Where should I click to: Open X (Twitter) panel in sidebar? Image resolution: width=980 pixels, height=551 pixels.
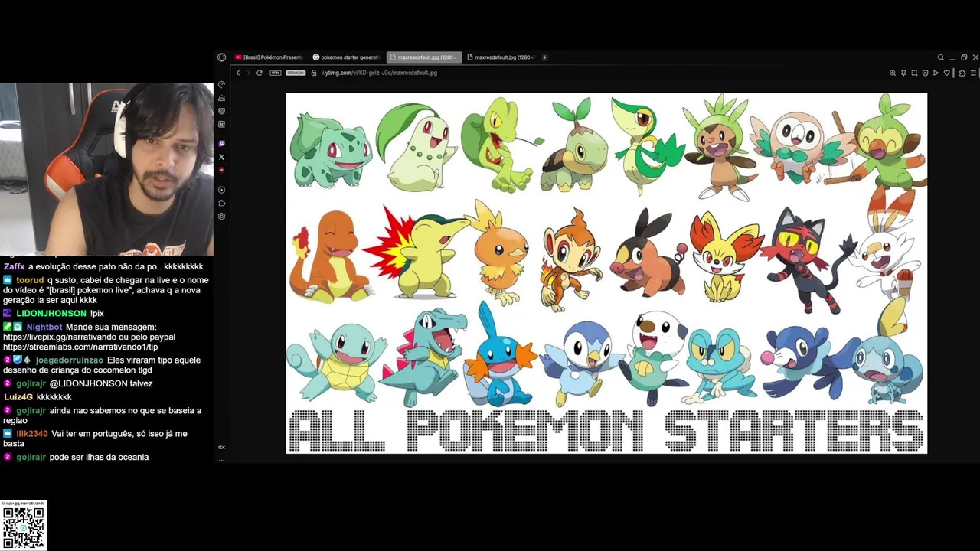tap(221, 157)
